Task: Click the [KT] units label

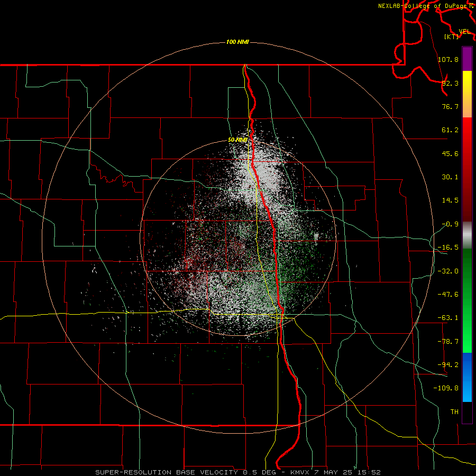Action: [452, 36]
